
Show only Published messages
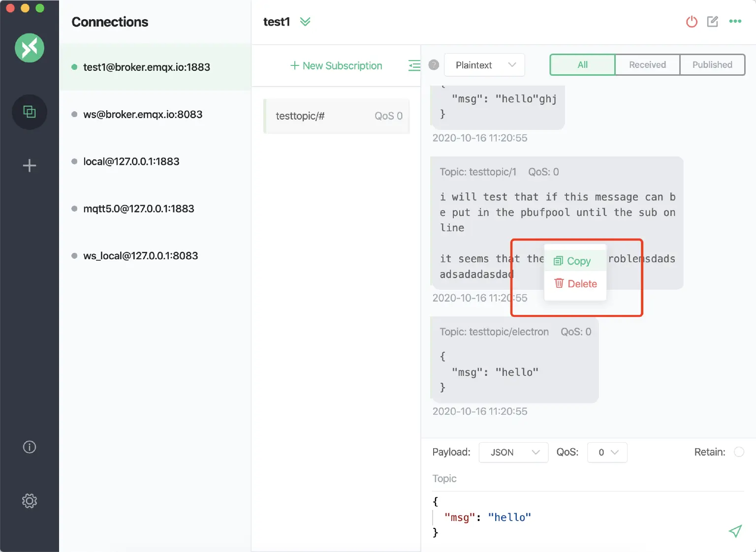pyautogui.click(x=712, y=65)
